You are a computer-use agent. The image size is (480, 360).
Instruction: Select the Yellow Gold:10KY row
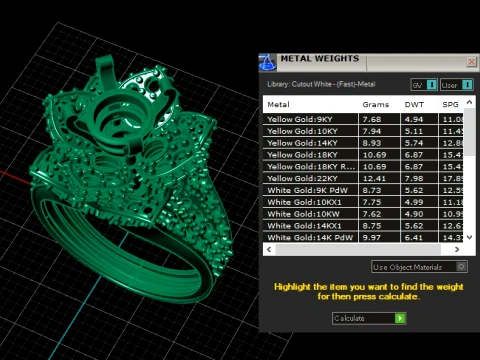[363, 131]
